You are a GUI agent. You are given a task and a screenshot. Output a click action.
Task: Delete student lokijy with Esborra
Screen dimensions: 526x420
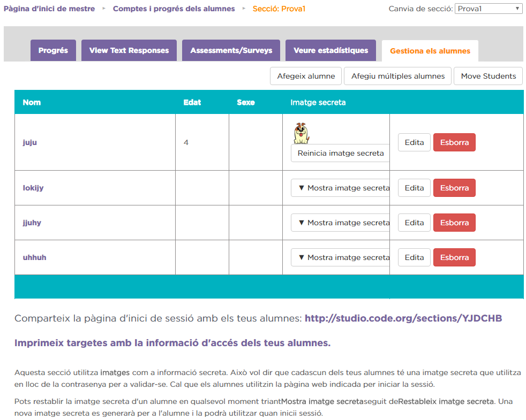[454, 188]
